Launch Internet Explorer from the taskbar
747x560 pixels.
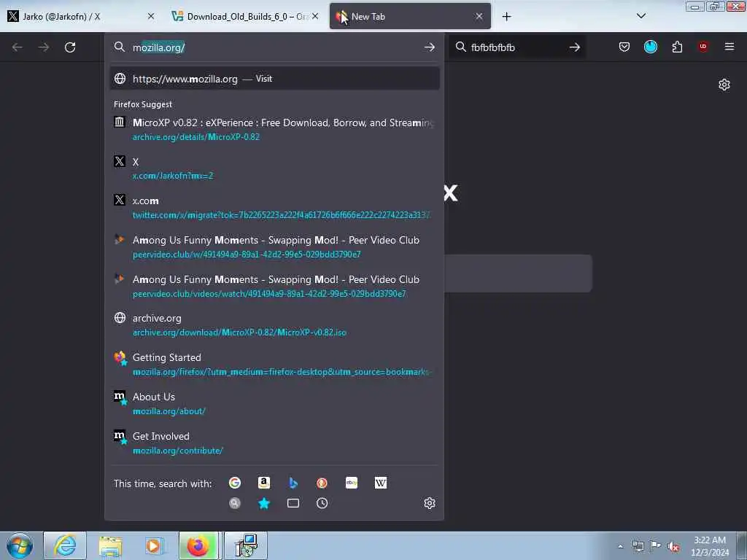point(65,545)
